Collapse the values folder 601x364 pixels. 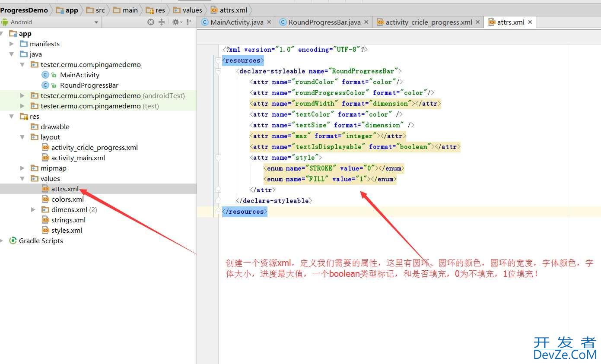pos(22,179)
